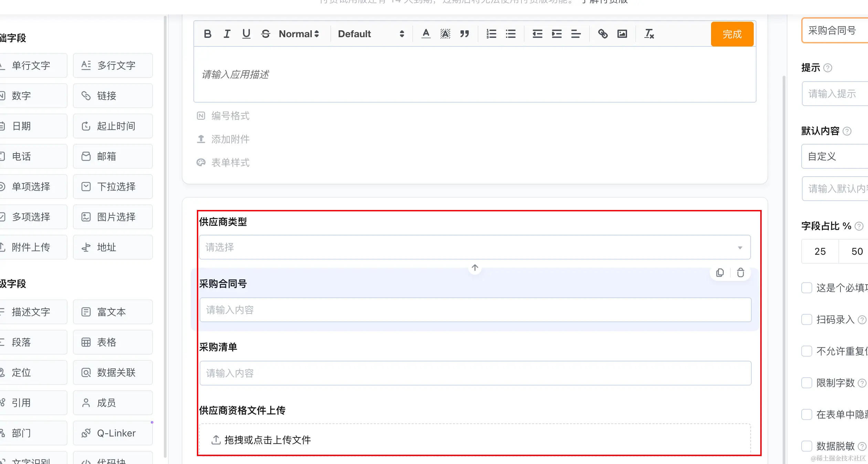Duplicate the 采购合同号 field with copy icon

(x=720, y=273)
